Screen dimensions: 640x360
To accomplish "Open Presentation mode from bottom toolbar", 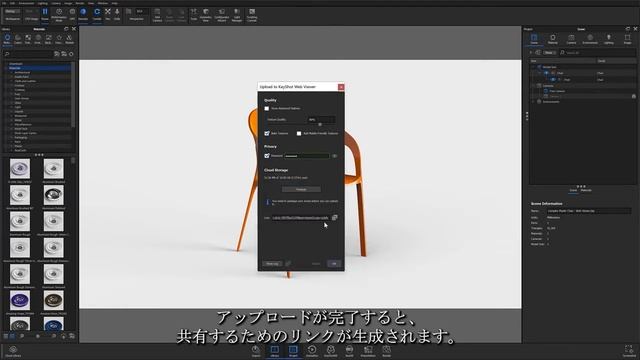I will [x=368, y=351].
